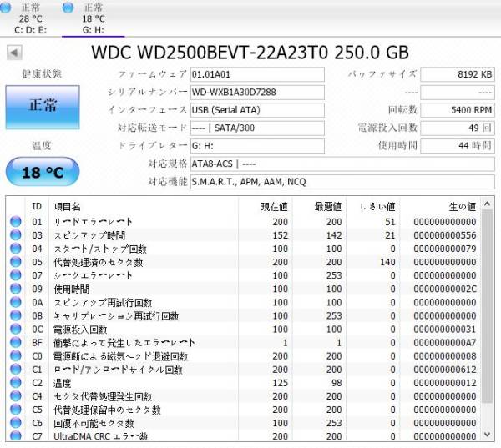Click the buffer size field 8192 KB

(x=458, y=74)
